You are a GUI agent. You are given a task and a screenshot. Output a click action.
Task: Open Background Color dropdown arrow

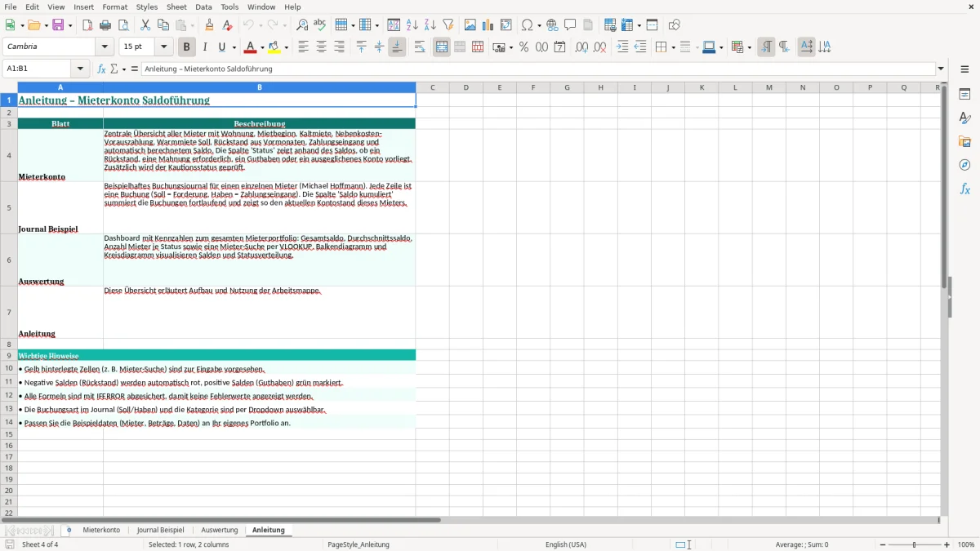[x=286, y=47]
